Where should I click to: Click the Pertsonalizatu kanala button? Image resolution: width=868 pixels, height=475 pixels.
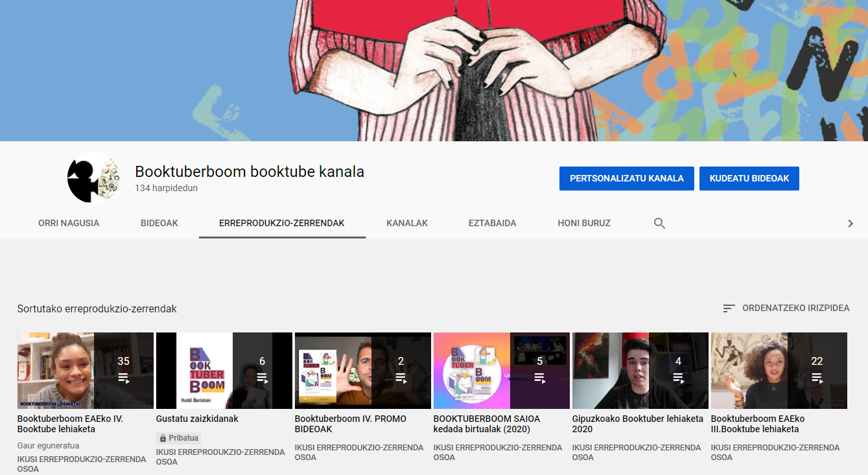coord(627,178)
